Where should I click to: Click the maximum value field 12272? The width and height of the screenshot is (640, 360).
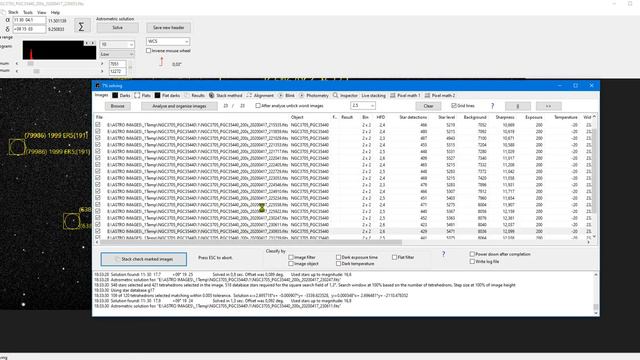[x=117, y=71]
